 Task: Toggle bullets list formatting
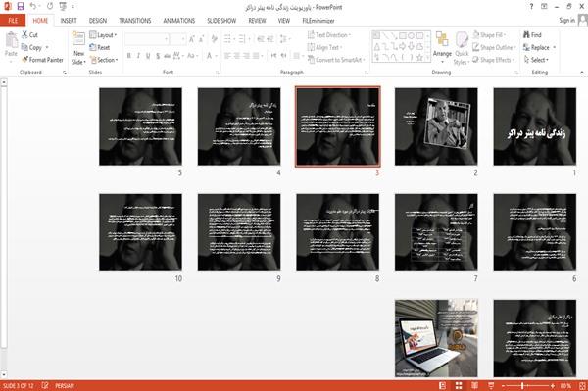[x=228, y=38]
